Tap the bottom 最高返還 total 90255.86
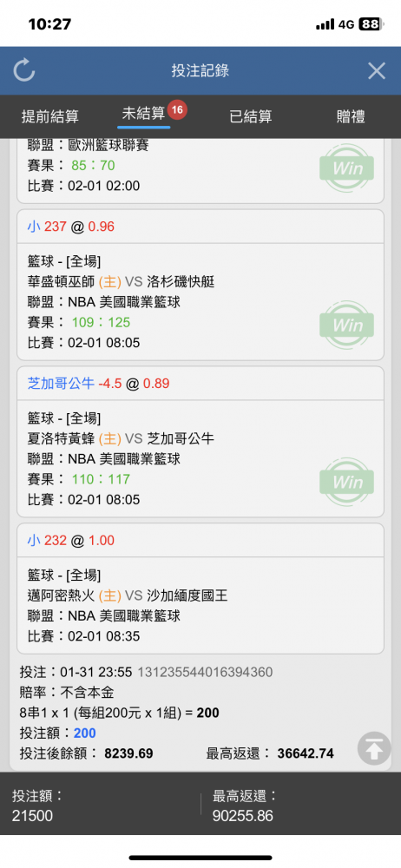This screenshot has height=868, width=401. pyautogui.click(x=242, y=816)
